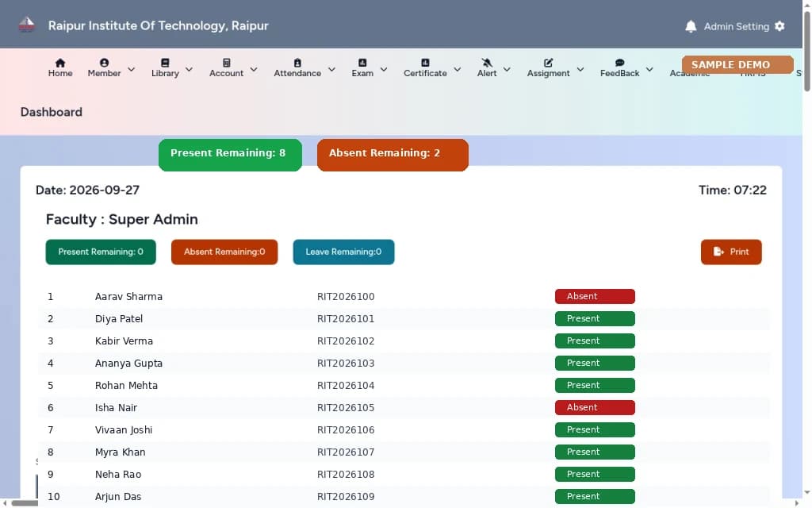812x508 pixels.
Task: Click the scrollbar down arrow
Action: coord(806,493)
